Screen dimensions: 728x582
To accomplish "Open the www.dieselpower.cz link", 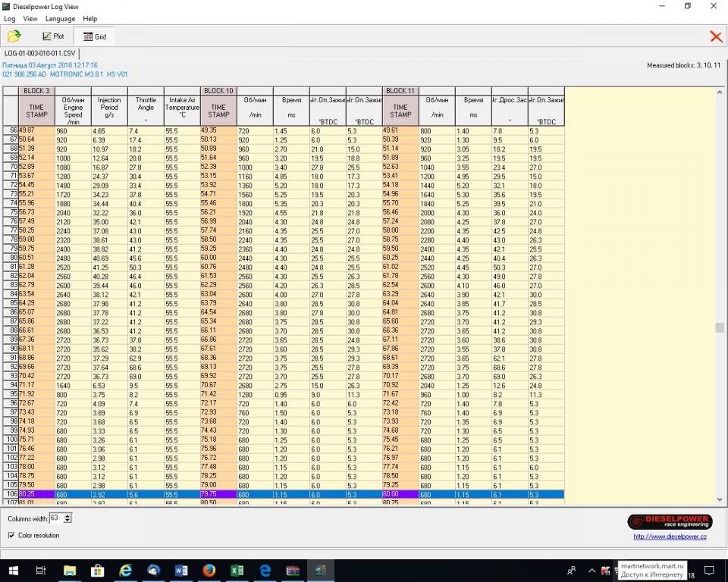I will click(x=670, y=537).
